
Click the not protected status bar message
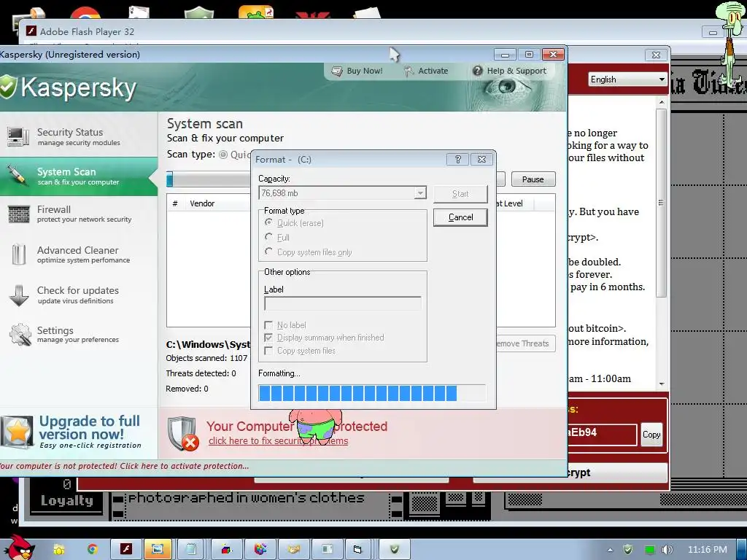pyautogui.click(x=125, y=466)
